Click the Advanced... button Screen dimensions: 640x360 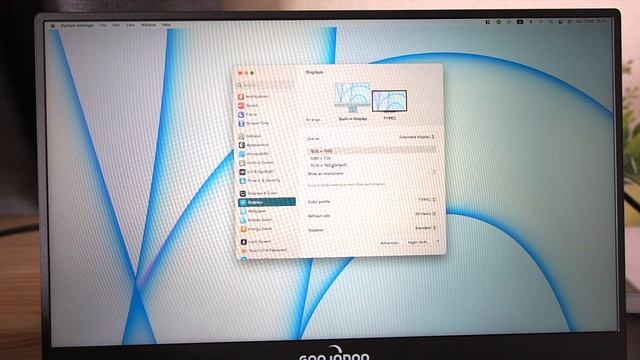click(x=390, y=243)
